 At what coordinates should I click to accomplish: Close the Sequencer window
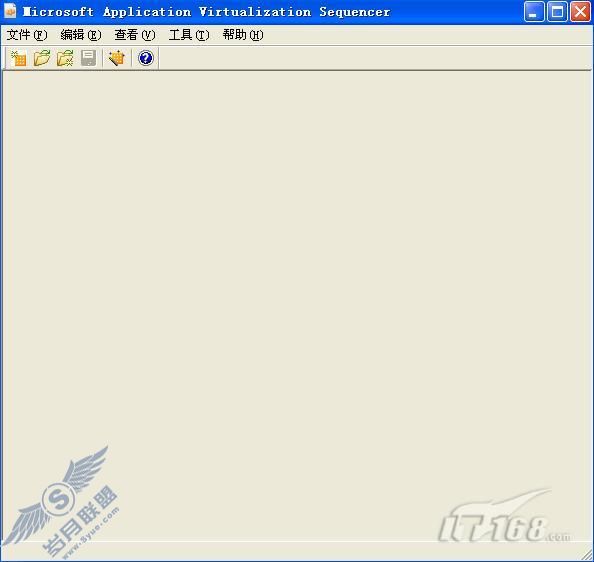[x=580, y=12]
